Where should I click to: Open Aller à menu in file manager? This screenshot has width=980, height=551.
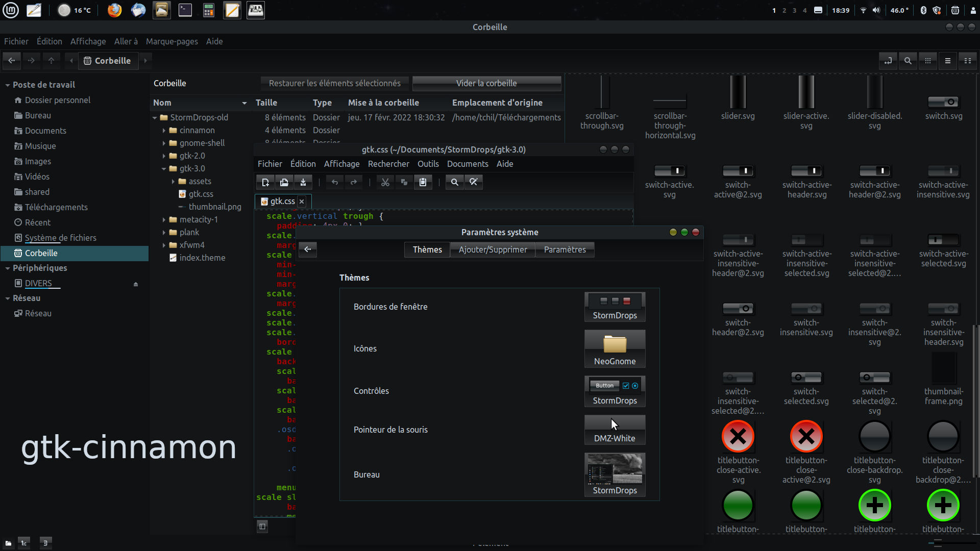[126, 41]
